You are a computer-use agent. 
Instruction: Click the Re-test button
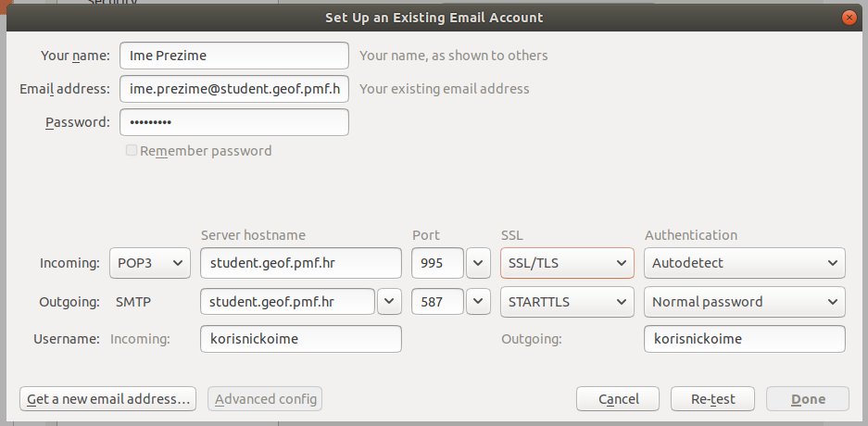point(713,399)
